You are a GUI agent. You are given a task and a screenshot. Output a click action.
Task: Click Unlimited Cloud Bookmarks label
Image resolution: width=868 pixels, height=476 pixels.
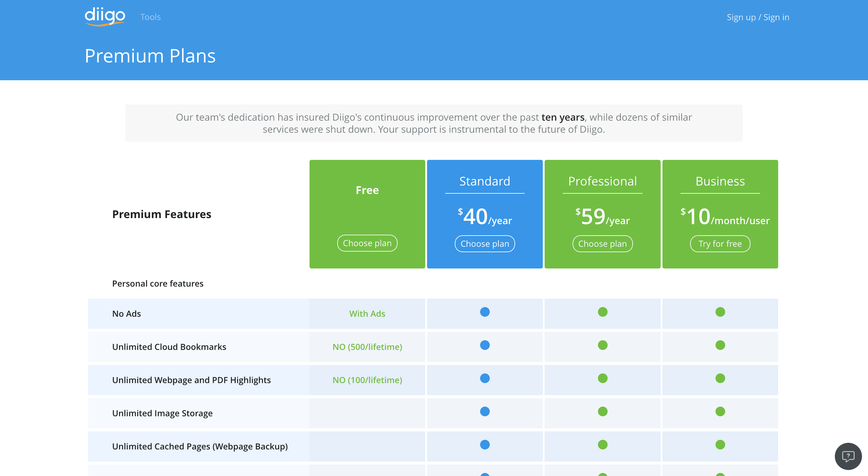169,347
